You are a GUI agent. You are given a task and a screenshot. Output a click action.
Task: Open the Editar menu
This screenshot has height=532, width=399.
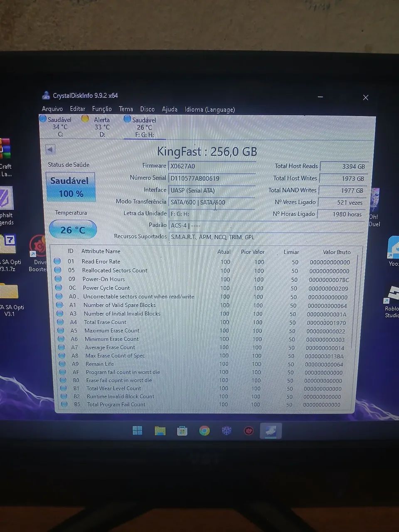pyautogui.click(x=77, y=109)
